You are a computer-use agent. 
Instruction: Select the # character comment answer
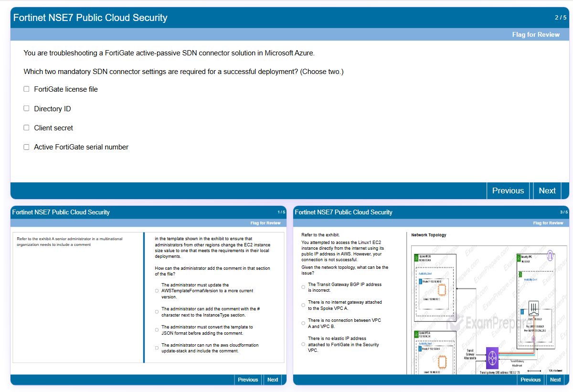(x=157, y=312)
